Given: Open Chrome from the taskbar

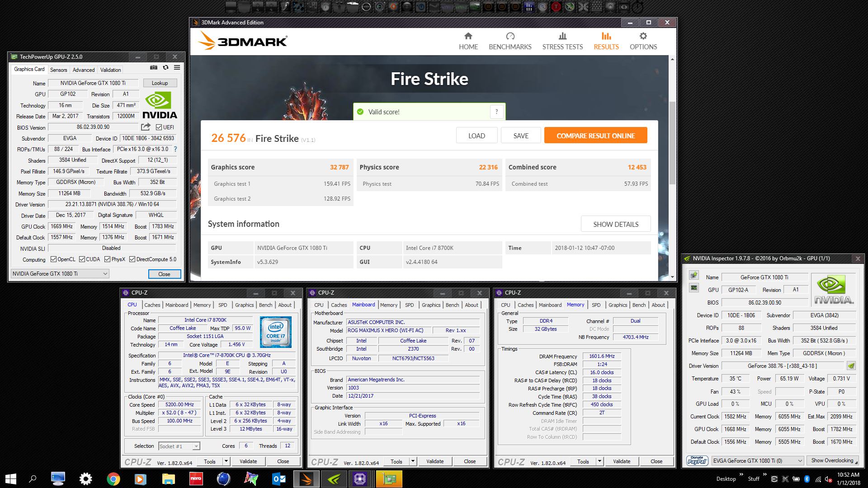Looking at the screenshot, I should coord(113,479).
